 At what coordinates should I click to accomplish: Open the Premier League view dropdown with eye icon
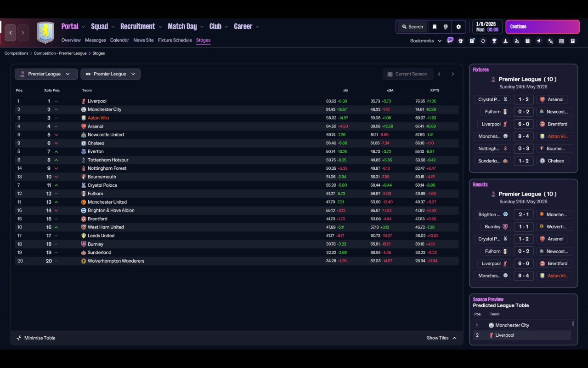pyautogui.click(x=110, y=74)
